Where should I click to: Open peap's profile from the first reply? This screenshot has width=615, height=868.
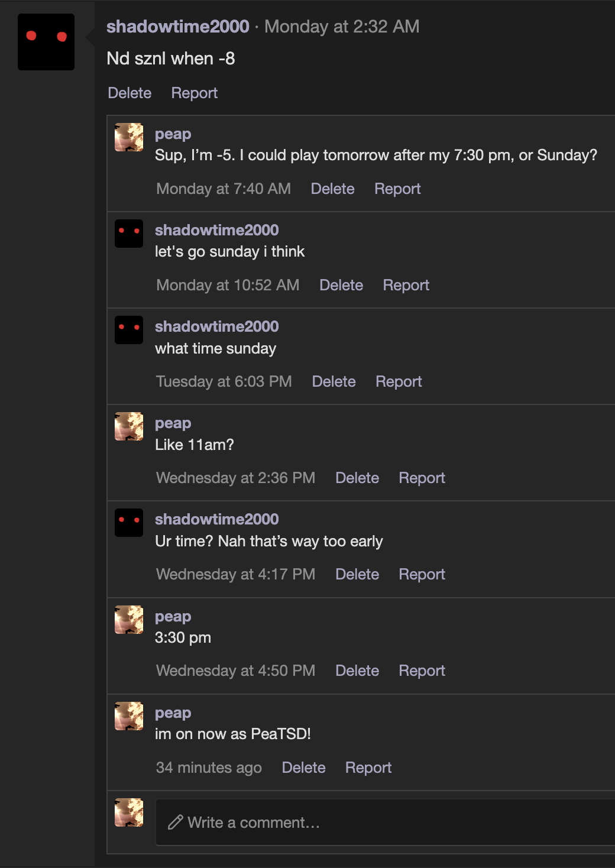(x=173, y=134)
